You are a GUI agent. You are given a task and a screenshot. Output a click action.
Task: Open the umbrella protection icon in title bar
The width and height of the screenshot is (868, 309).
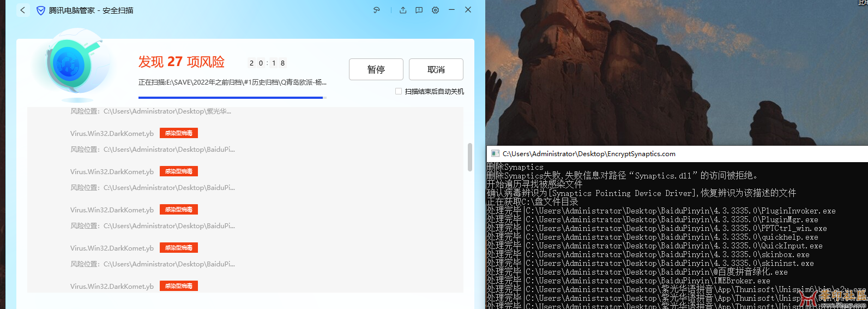(376, 10)
